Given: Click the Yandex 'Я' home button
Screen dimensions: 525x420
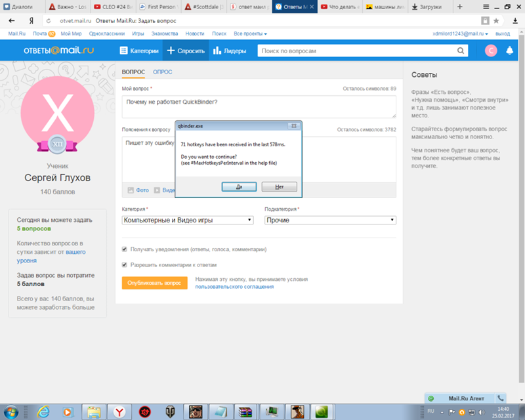Looking at the screenshot, I should [x=31, y=21].
